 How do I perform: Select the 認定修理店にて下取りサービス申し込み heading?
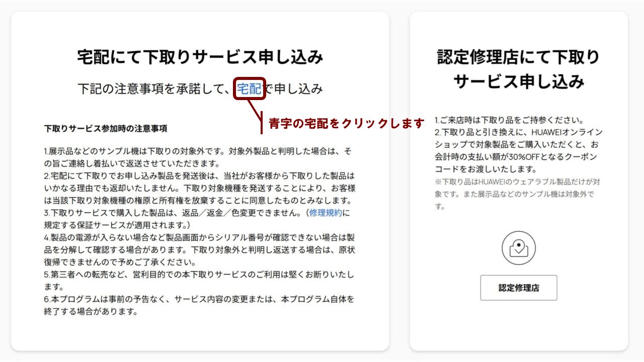coord(519,69)
